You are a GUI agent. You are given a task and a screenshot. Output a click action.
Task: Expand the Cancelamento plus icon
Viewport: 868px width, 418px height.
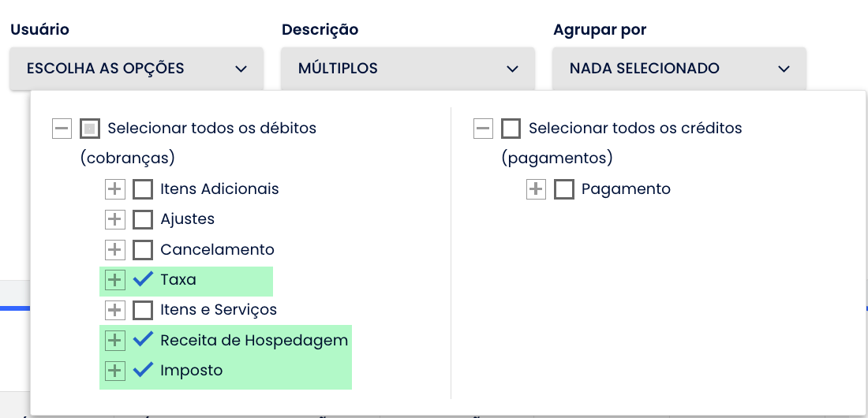tap(115, 250)
